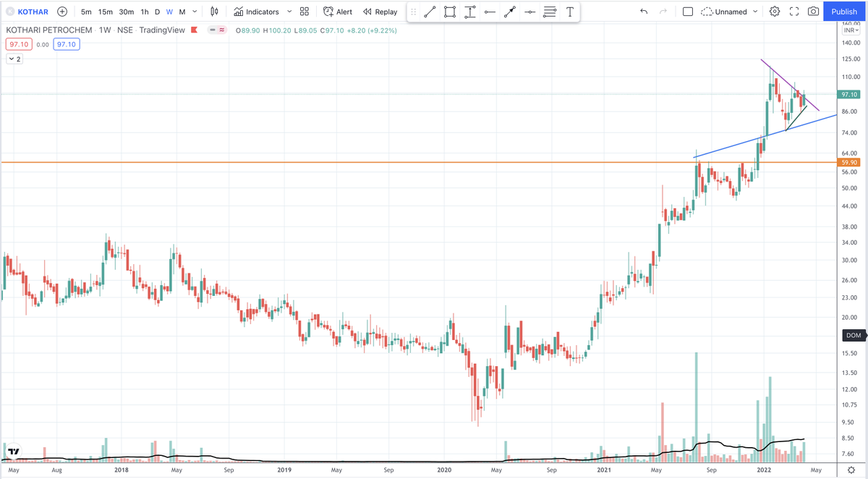868x479 pixels.
Task: Click the 2020 label on the time axis
Action: click(445, 470)
